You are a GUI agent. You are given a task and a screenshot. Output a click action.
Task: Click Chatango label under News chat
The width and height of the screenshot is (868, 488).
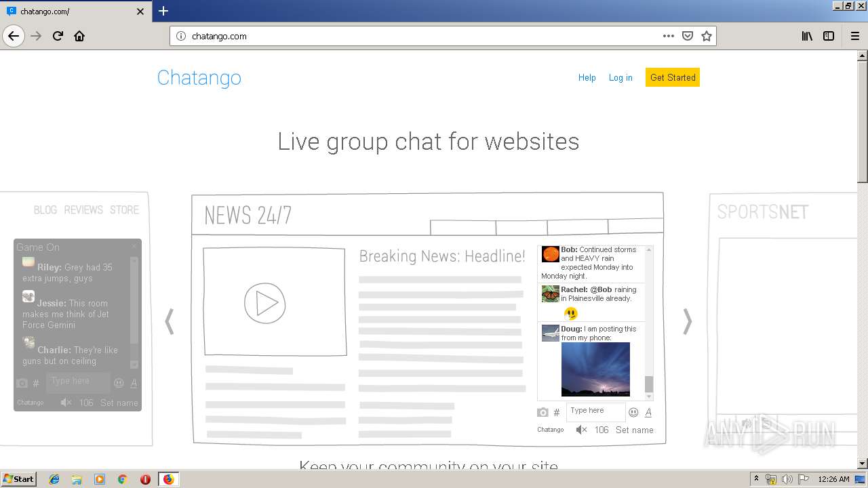coord(550,430)
